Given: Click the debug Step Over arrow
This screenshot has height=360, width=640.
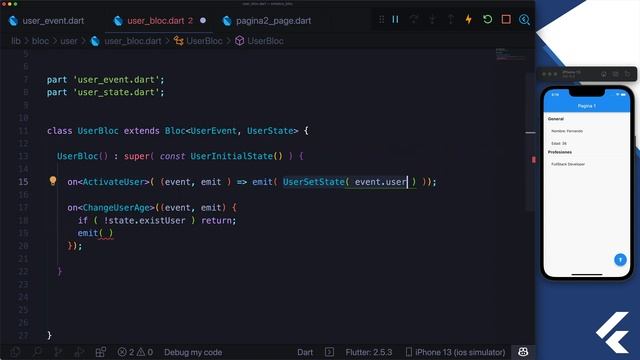Looking at the screenshot, I should (413, 20).
